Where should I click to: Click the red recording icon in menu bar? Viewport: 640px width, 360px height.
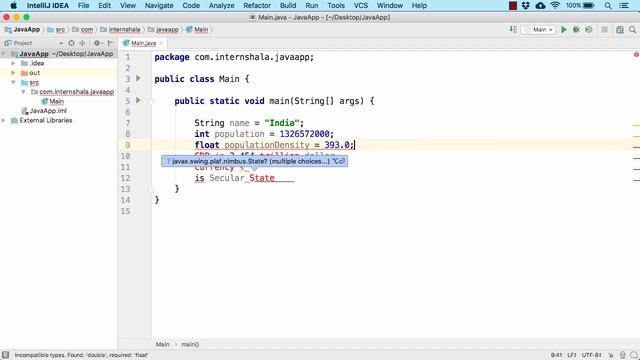coord(513,6)
